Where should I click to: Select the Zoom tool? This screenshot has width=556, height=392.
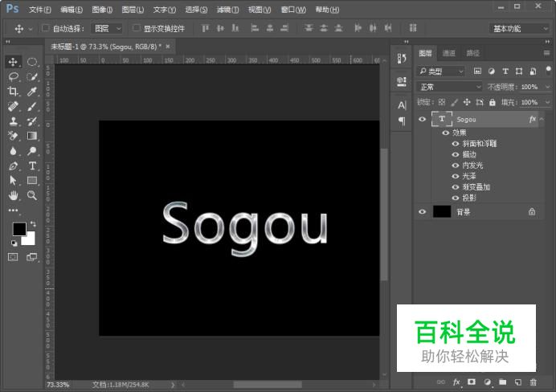pos(32,195)
